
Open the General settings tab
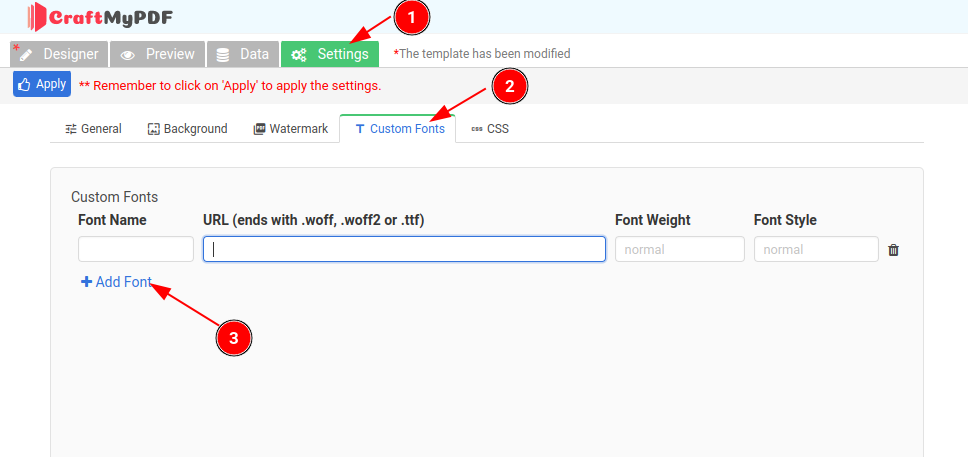(93, 129)
